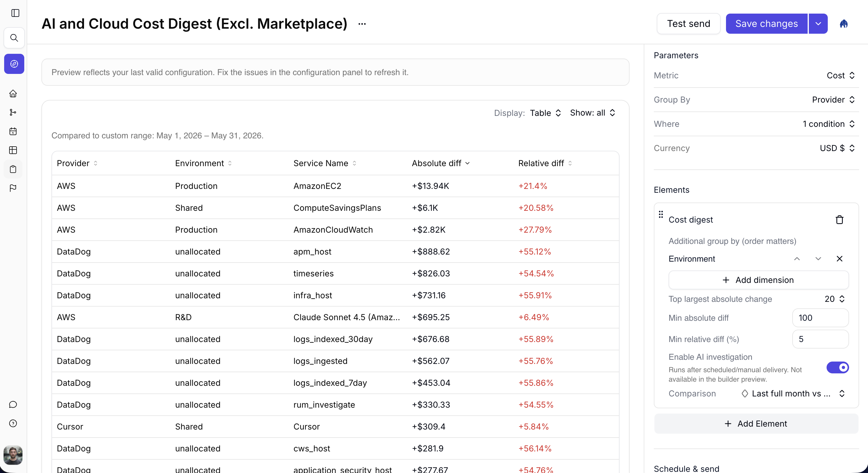Click the blue assistant icon top right

tap(843, 24)
